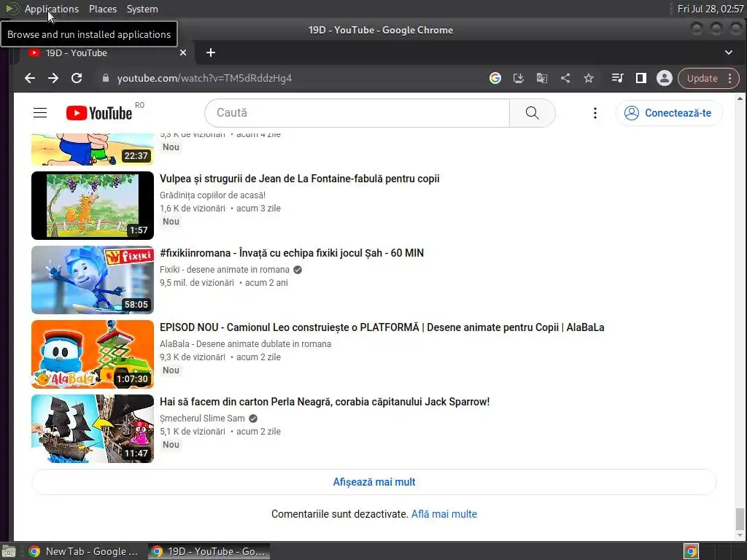Switch to 19D - YouTube taskbar window
Image resolution: width=747 pixels, height=560 pixels.
(209, 551)
